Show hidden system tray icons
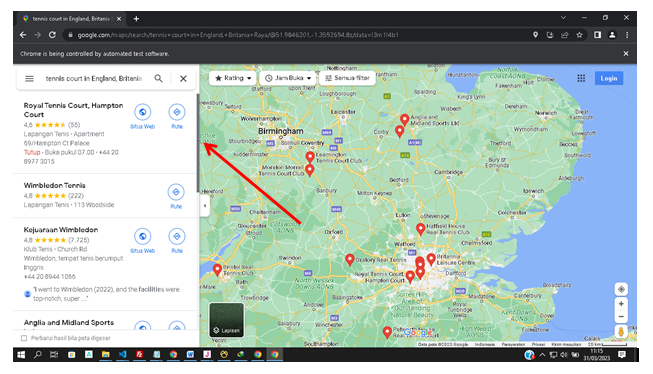 click(542, 355)
